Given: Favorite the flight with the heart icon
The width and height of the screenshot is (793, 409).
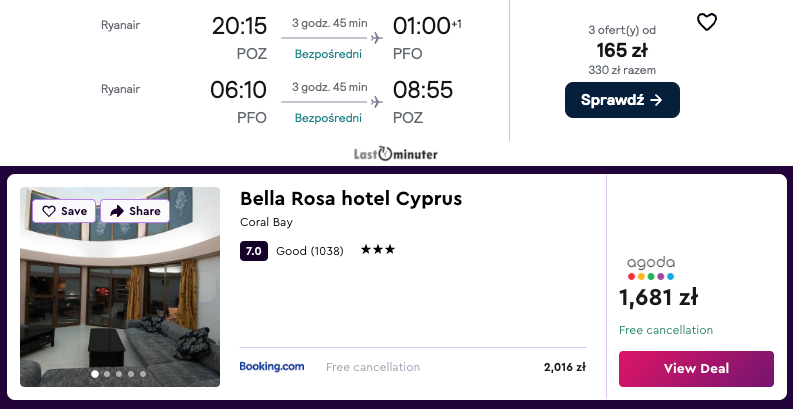Looking at the screenshot, I should pos(707,22).
